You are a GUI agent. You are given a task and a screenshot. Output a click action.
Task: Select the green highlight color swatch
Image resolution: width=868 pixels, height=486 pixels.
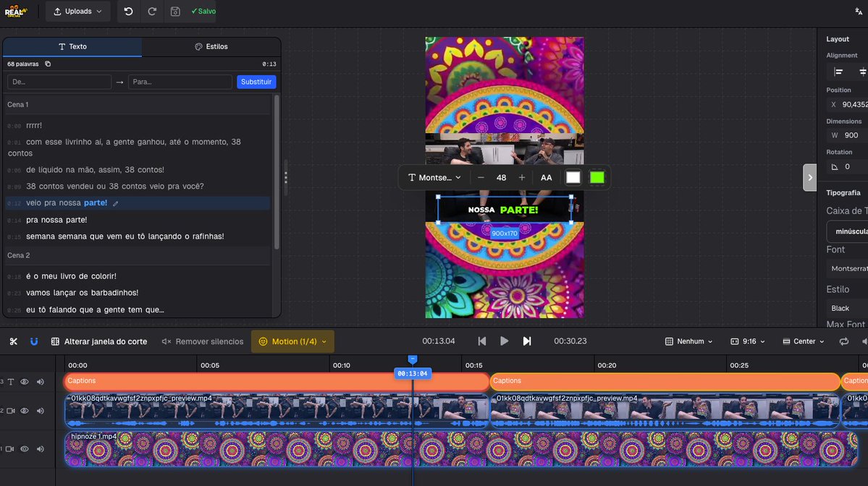point(597,177)
